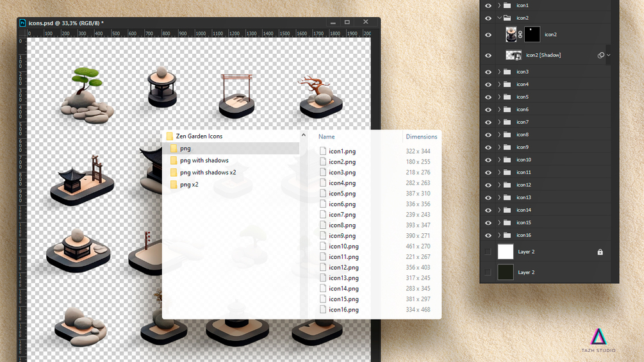Viewport: 644px width, 362px height.
Task: Show the locked white Layer 2
Action: click(x=488, y=252)
